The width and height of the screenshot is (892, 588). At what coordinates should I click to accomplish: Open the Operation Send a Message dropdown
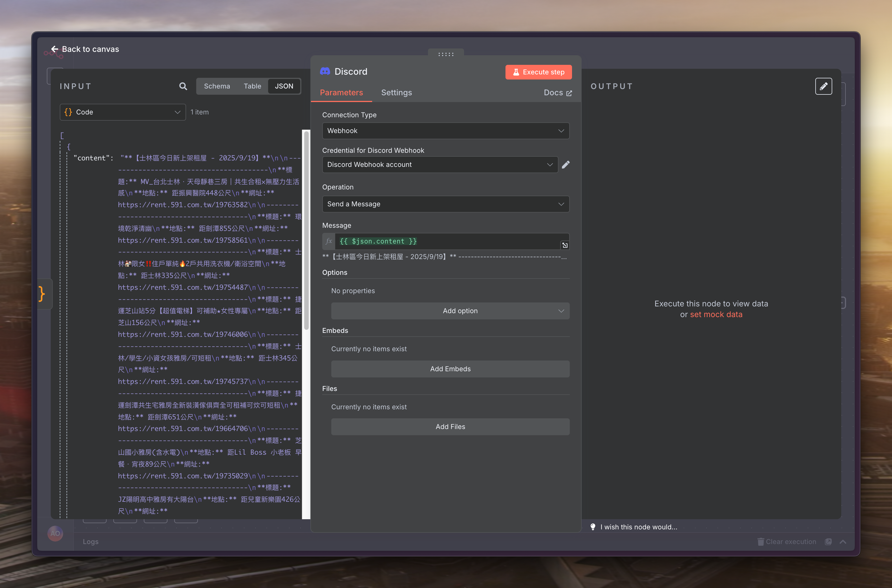[x=445, y=204]
